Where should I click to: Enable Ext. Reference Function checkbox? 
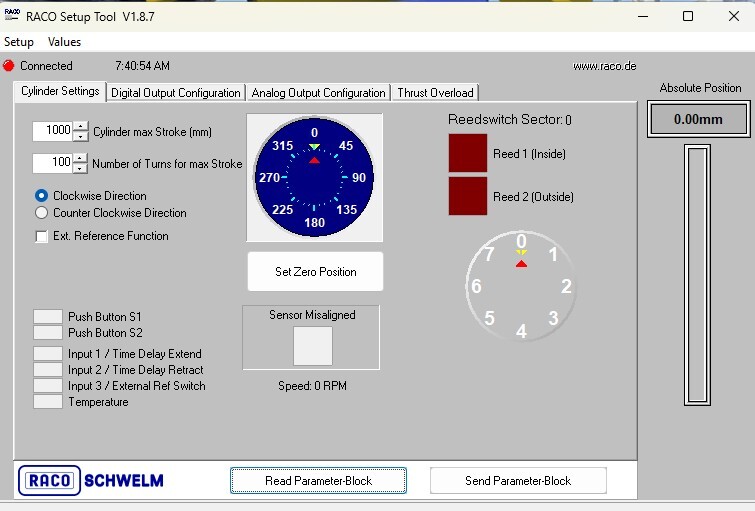[x=41, y=236]
